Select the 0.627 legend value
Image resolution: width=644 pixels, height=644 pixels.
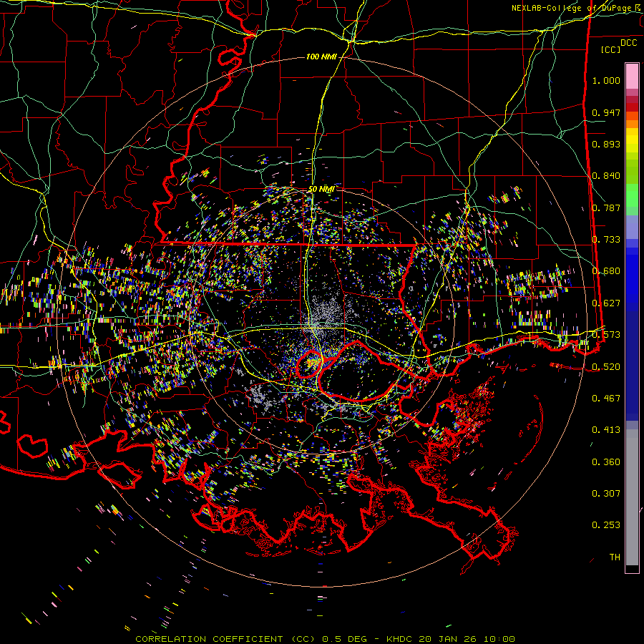pyautogui.click(x=606, y=303)
